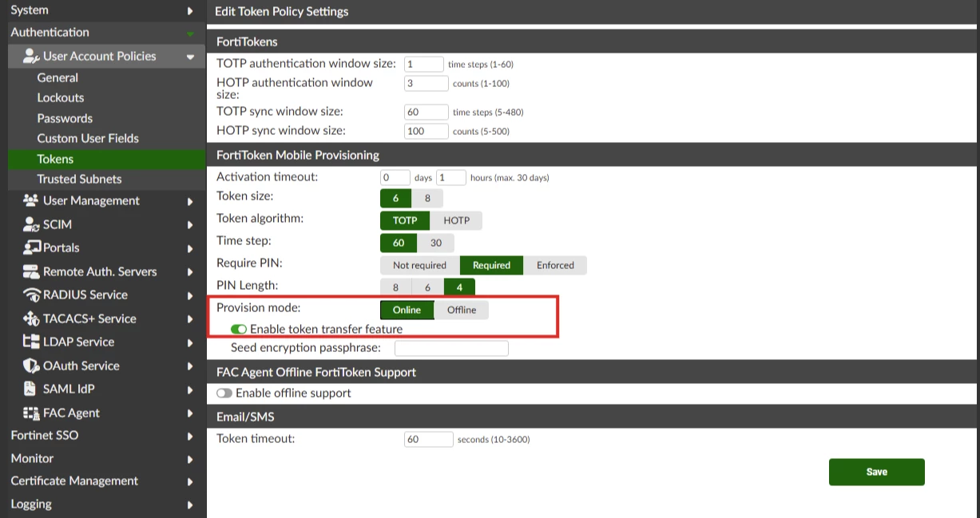Click the FAC Agent icon
The width and height of the screenshot is (980, 518).
pos(30,413)
